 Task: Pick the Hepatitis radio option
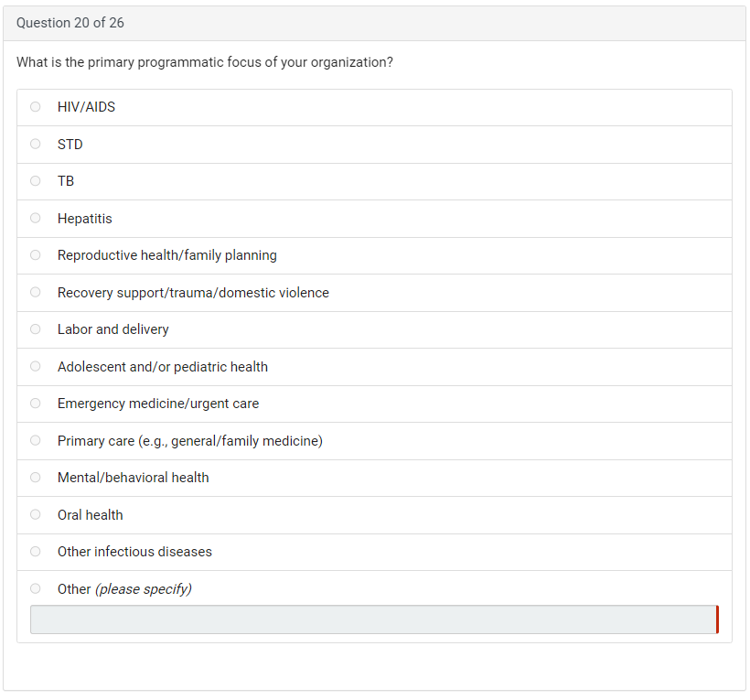point(36,218)
